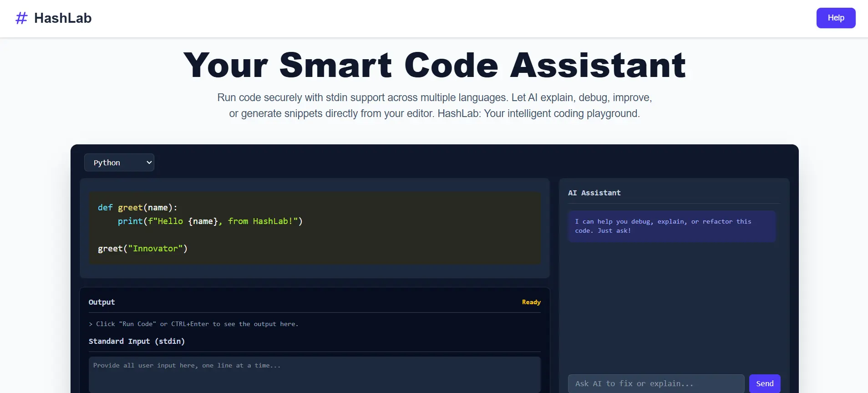Click the AI Assistant panel title
Screen dimensions: 868x393
click(x=594, y=193)
